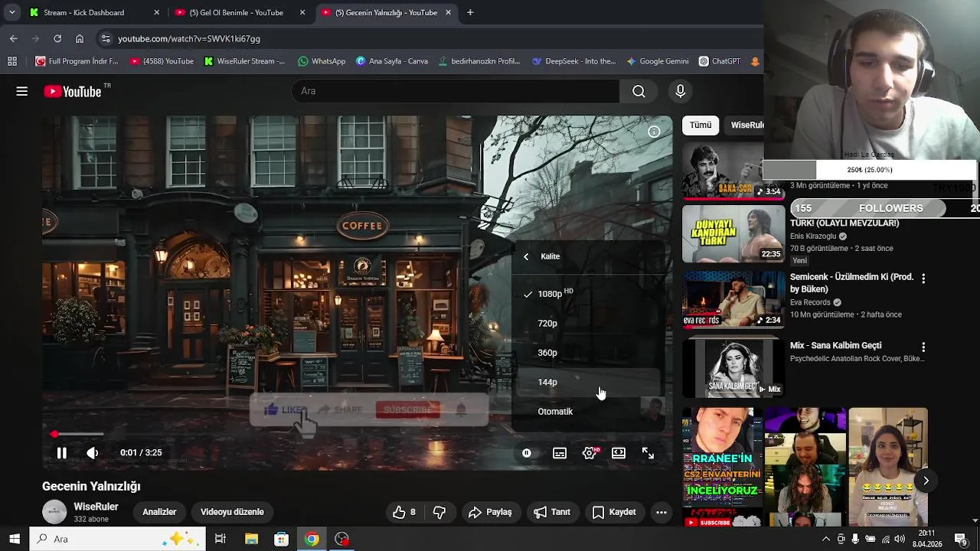Open WhatsApp bookmark
Viewport: 980px width, 551px height.
[322, 61]
